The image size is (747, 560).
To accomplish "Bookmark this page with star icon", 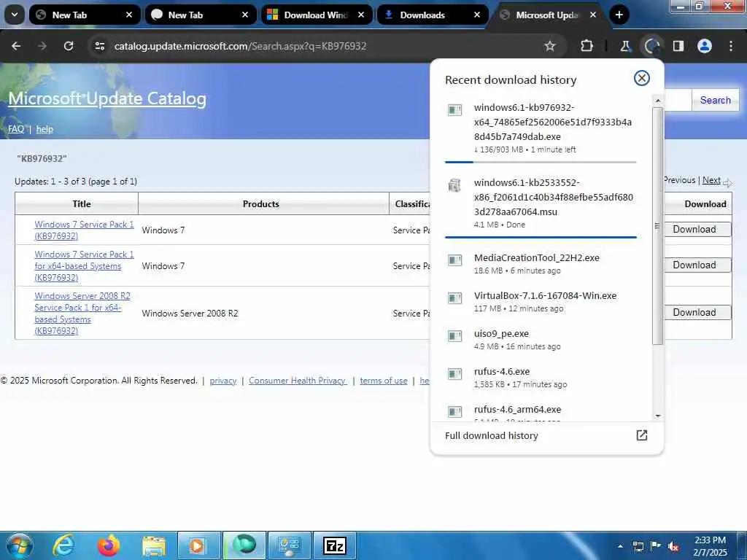I will click(x=550, y=46).
